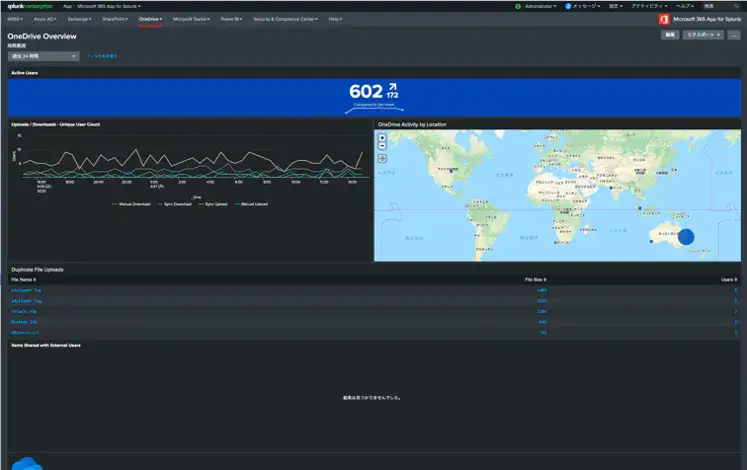Open first file row in duplicate uploads
This screenshot has height=470, width=747.
point(374,290)
